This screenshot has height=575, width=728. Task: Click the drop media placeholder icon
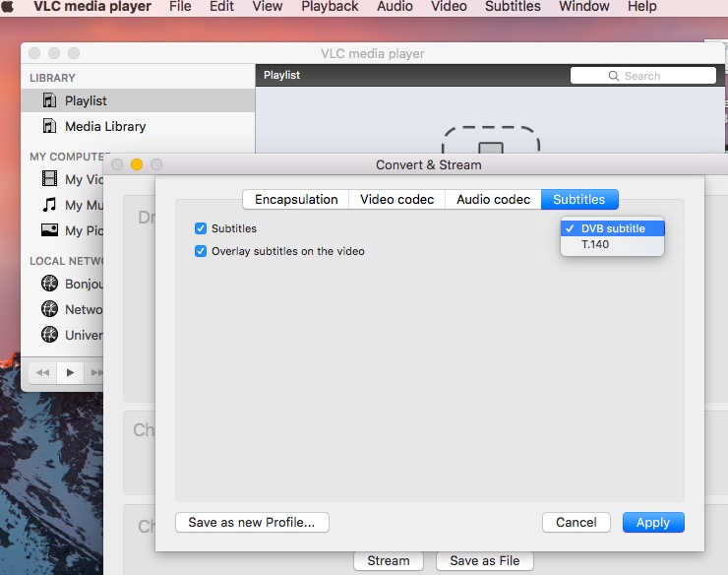pyautogui.click(x=491, y=140)
